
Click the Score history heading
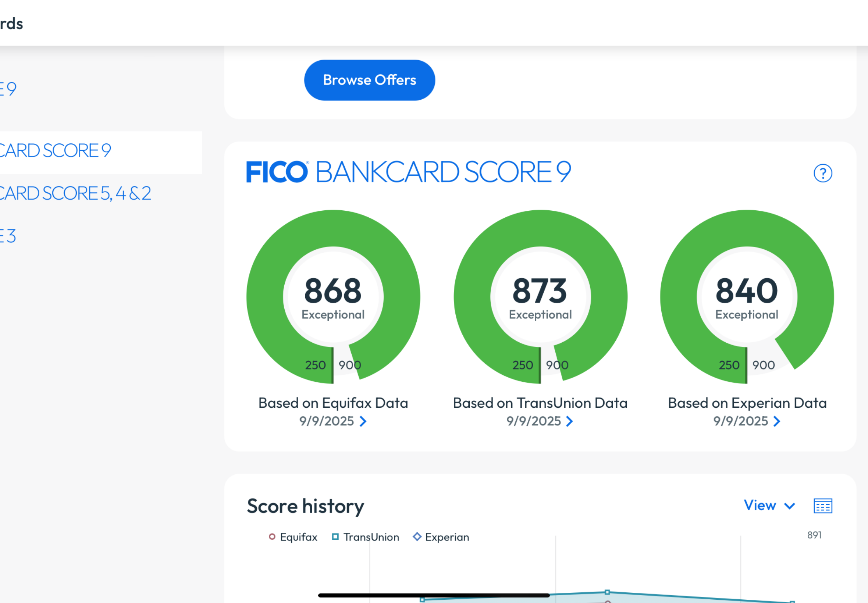click(x=305, y=506)
